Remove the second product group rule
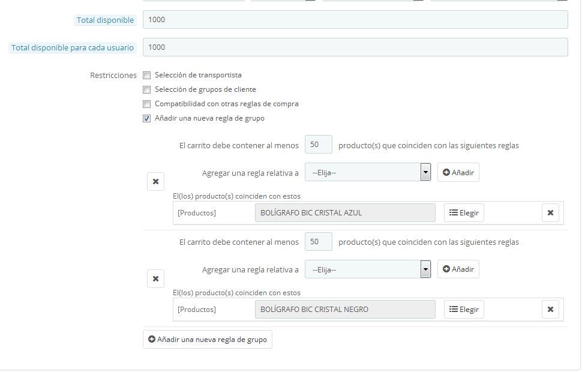 [155, 278]
